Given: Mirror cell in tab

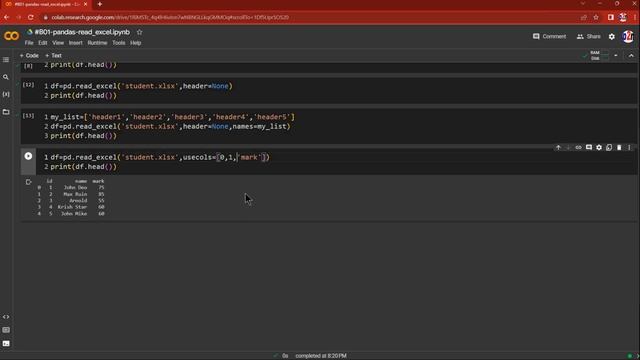Looking at the screenshot, I should click(x=609, y=147).
